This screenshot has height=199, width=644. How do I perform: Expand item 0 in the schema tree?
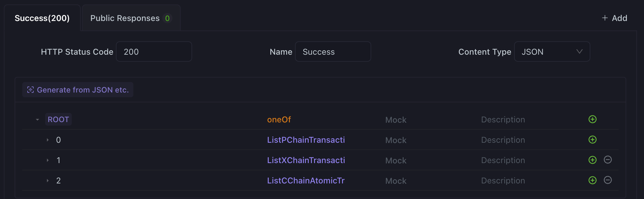pyautogui.click(x=48, y=140)
